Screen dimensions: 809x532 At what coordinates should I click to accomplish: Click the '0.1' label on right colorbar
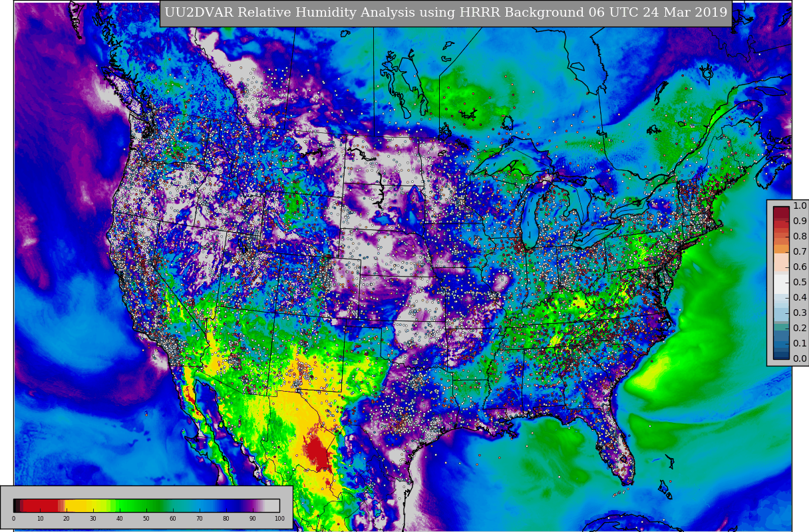coord(800,344)
